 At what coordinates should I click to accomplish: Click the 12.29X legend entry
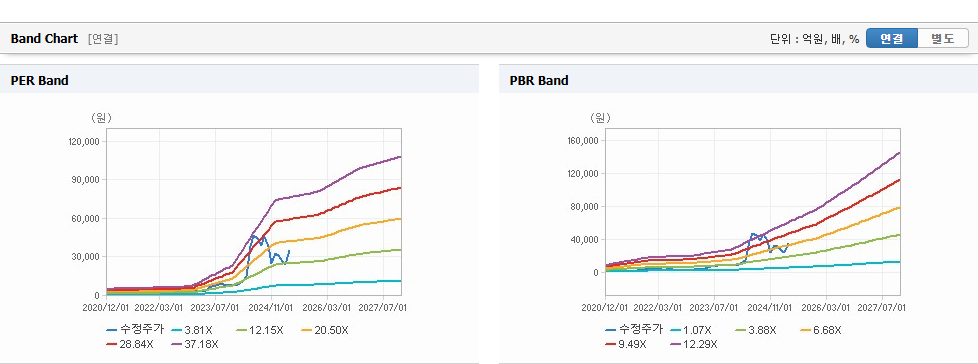coord(694,344)
